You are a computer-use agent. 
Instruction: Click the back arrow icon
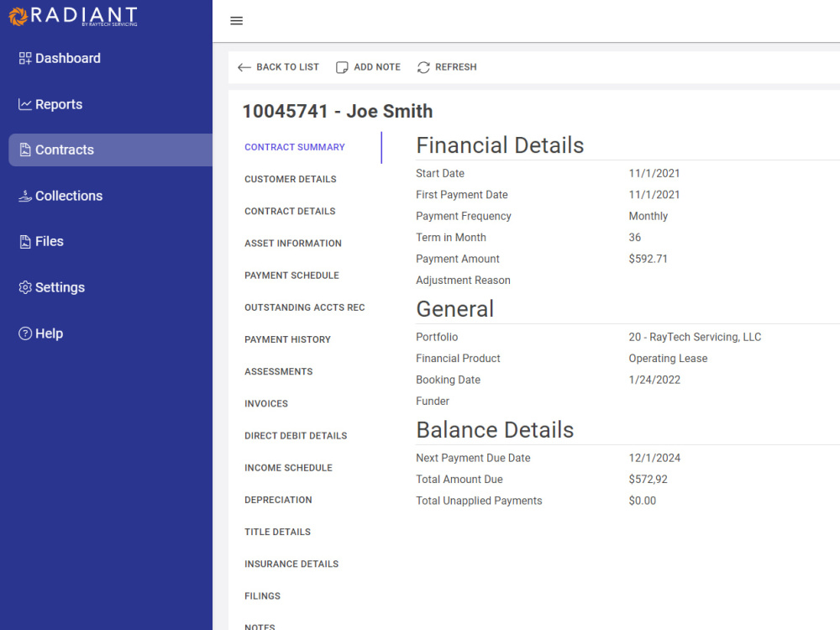click(x=244, y=67)
